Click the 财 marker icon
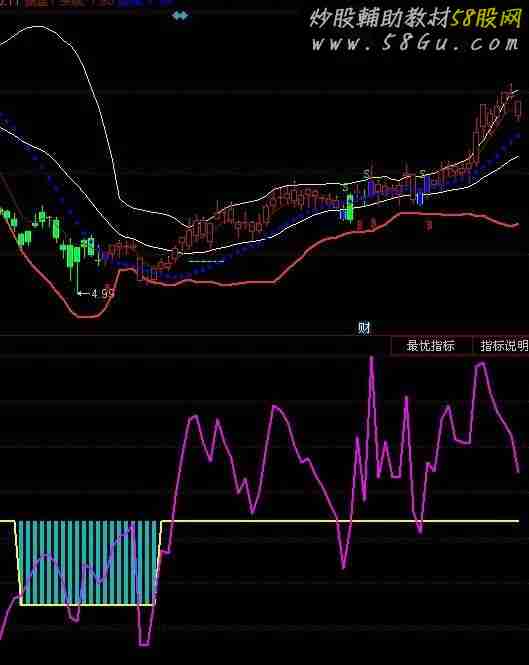Screen dimensions: 529x665 (364, 328)
